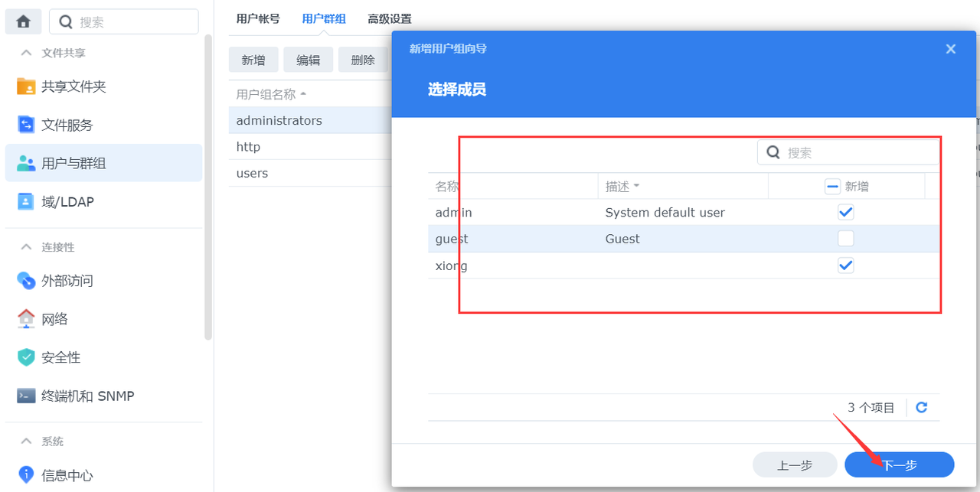This screenshot has width=980, height=492.
Task: Click the Back (上一步) button
Action: [x=795, y=464]
